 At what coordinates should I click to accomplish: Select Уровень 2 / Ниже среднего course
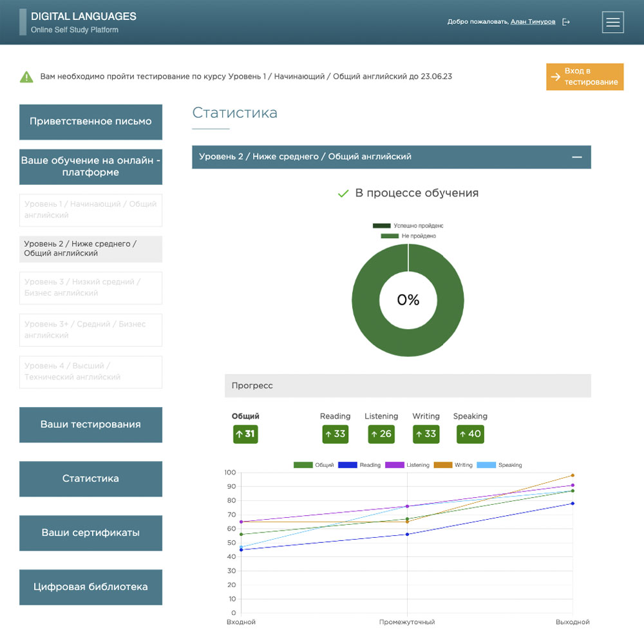click(x=91, y=249)
